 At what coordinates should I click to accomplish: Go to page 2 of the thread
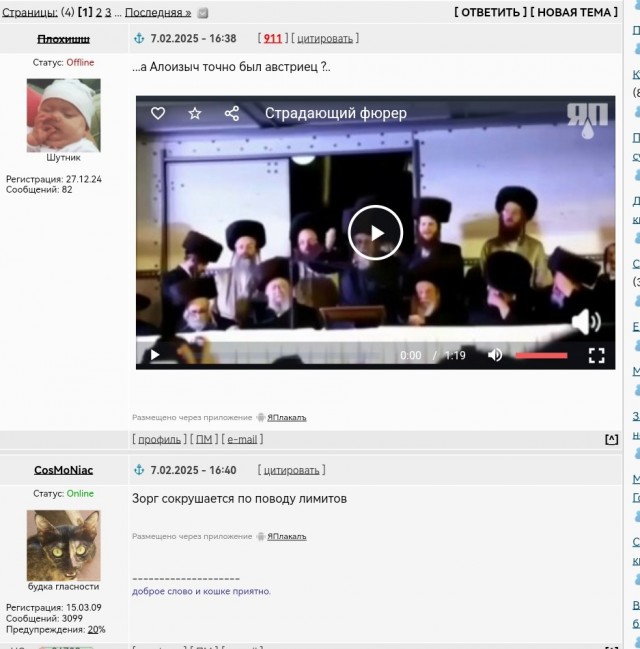coord(99,12)
